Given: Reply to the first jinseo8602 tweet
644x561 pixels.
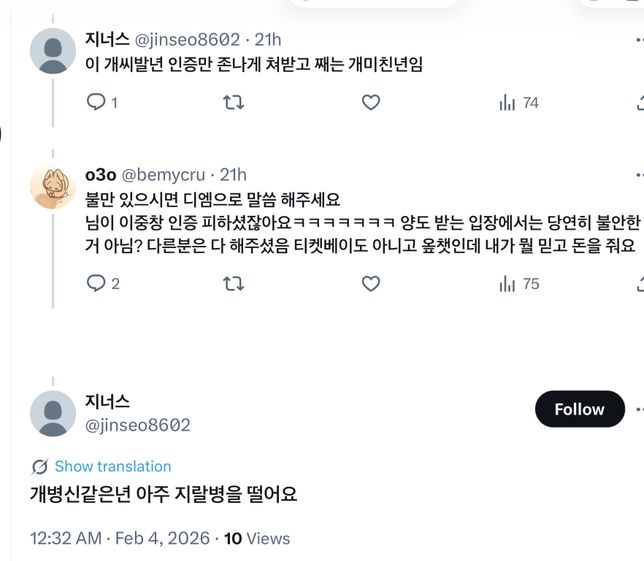Looking at the screenshot, I should (x=96, y=102).
